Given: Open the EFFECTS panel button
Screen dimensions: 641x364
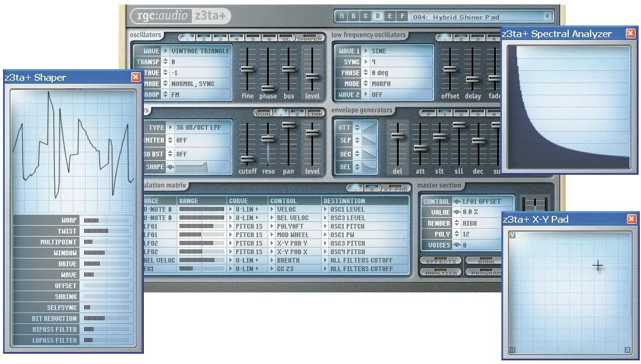Looking at the screenshot, I should pos(441,261).
